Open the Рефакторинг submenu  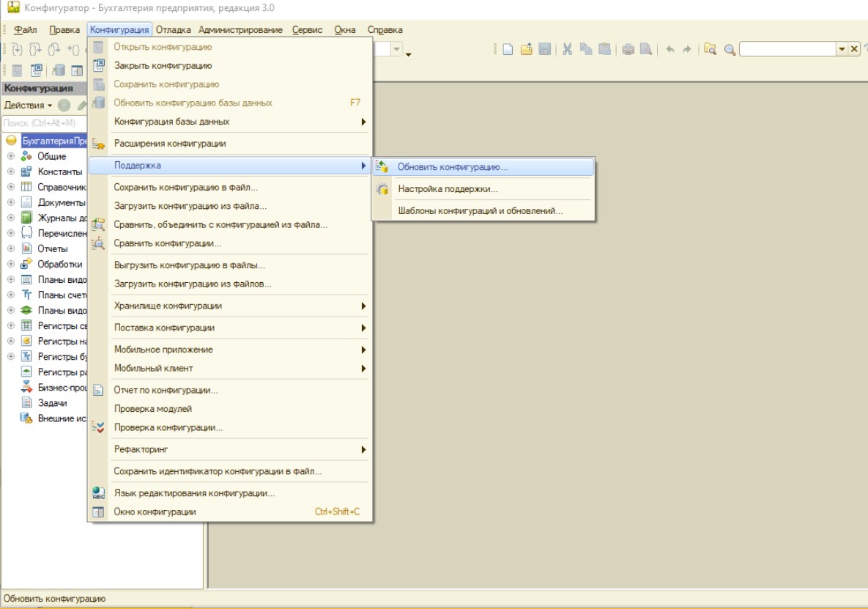230,449
